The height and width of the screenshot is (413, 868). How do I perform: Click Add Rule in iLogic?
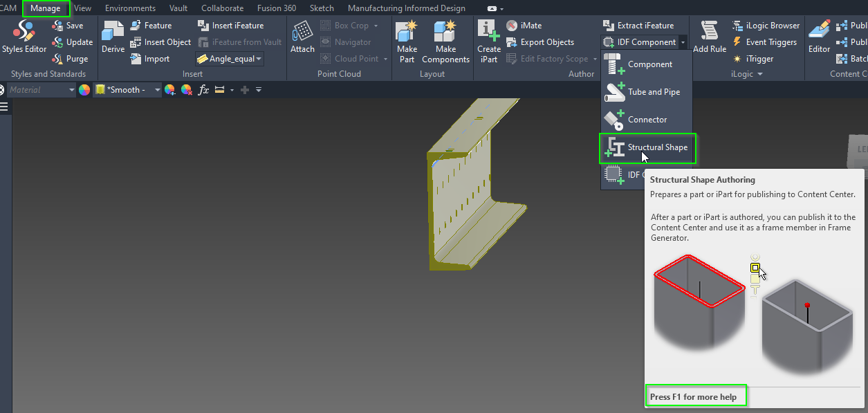(710, 37)
